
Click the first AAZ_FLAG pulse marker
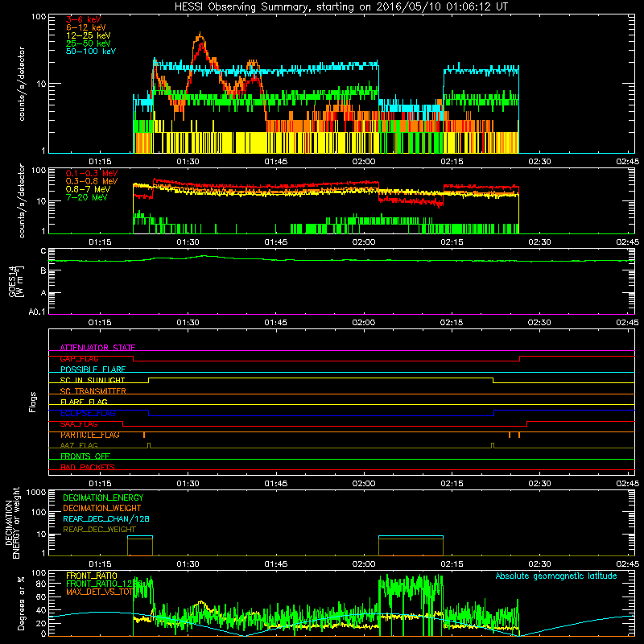(149, 445)
